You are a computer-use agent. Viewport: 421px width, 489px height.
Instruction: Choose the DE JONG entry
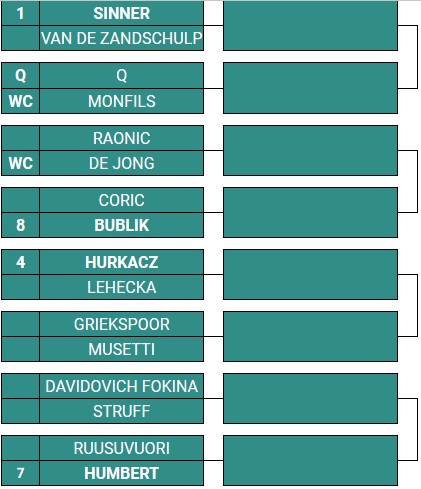[x=121, y=163]
